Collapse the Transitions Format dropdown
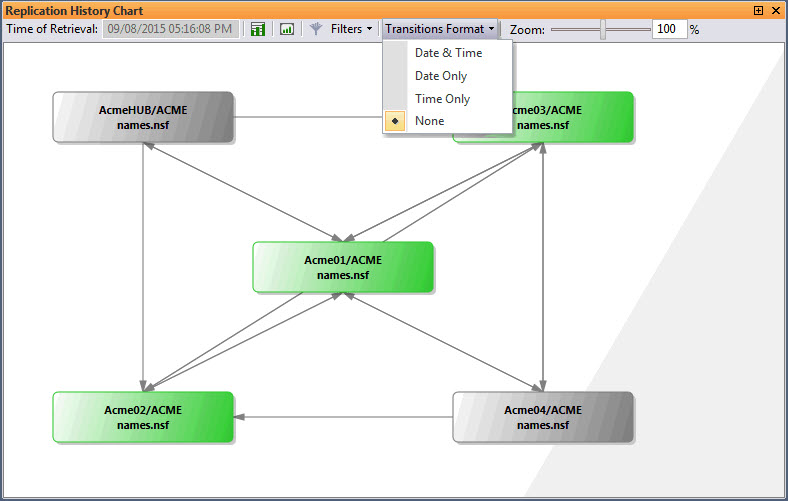The image size is (788, 501). coord(440,29)
